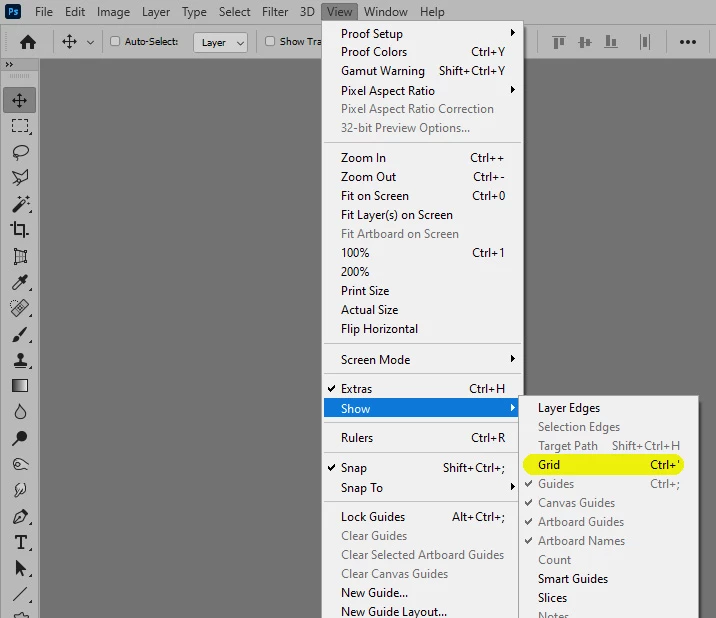
Task: Choose Lock Guides
Action: [423, 517]
